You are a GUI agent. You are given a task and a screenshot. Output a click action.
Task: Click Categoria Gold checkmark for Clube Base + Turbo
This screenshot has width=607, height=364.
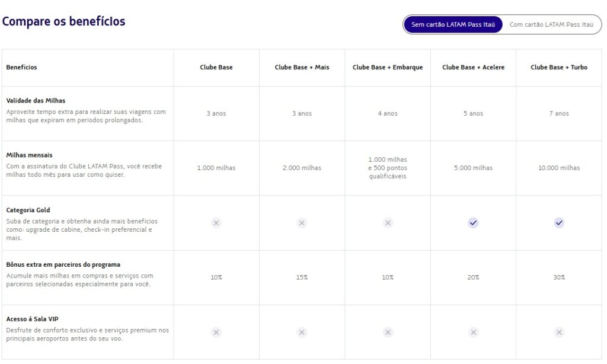point(559,223)
